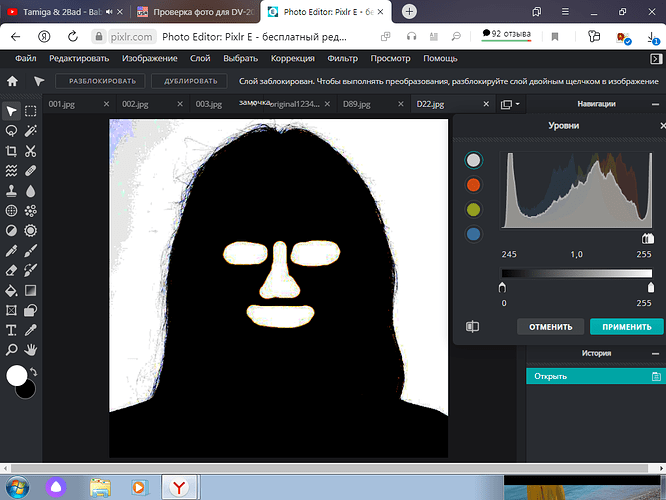666x500 pixels.
Task: Open the Выбрать menu
Action: click(240, 58)
